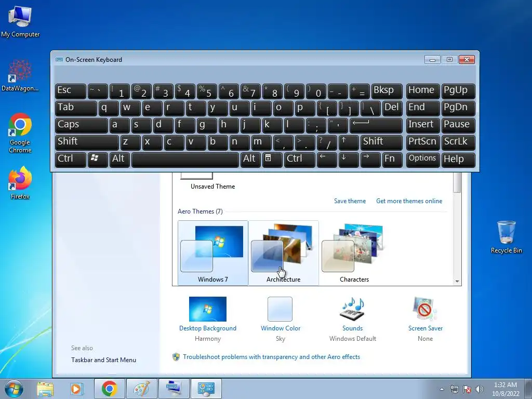Click the up arrow key
The image size is (532, 399).
point(349,142)
